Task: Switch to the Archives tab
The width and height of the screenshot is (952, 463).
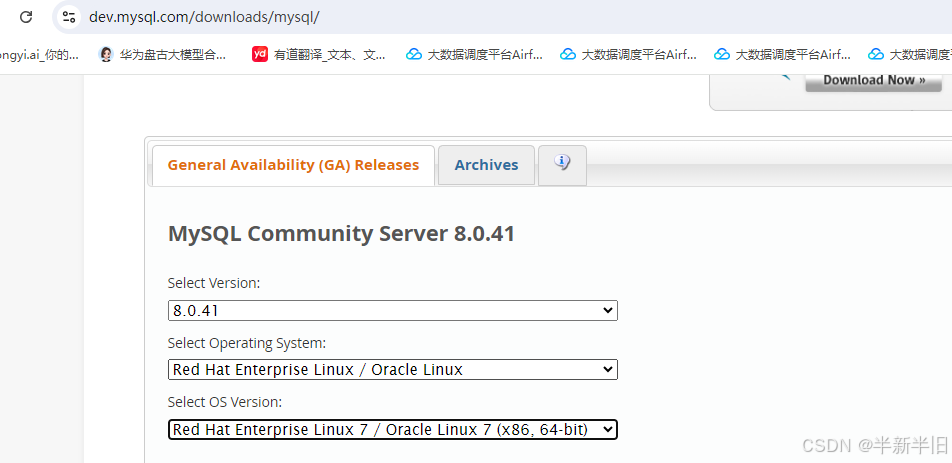Action: click(x=486, y=165)
